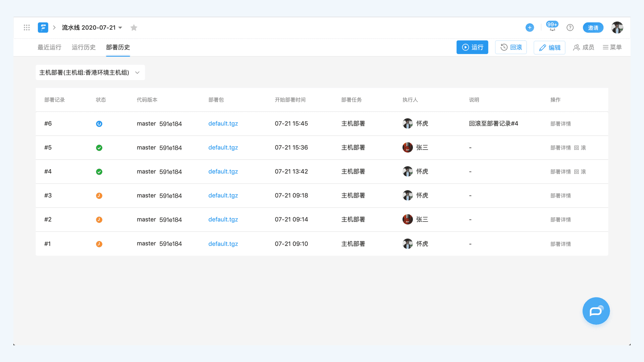644x362 pixels.
Task: Star this pipeline as favorite
Action: point(134,27)
